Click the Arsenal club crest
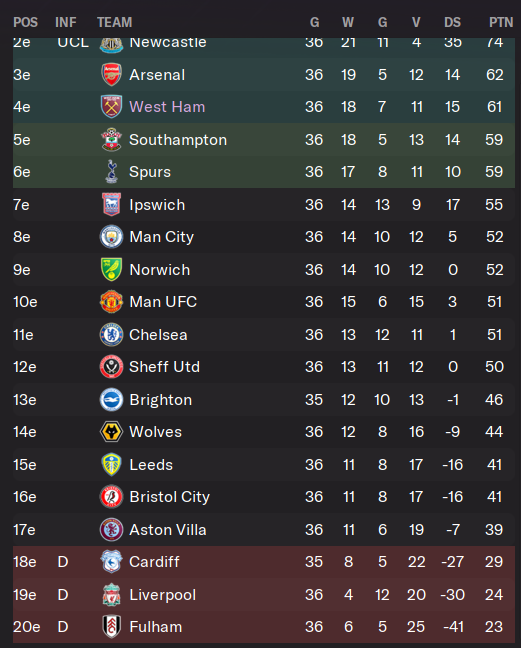Viewport: 521px width, 648px height. [x=111, y=75]
